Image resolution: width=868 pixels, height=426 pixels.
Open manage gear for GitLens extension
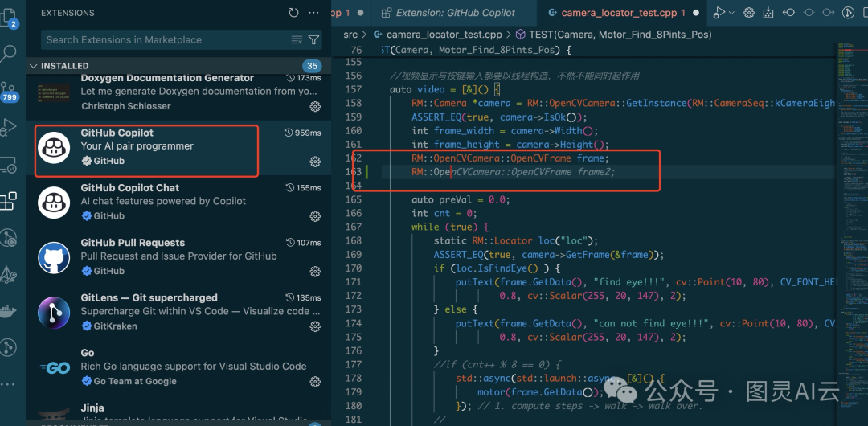[315, 326]
